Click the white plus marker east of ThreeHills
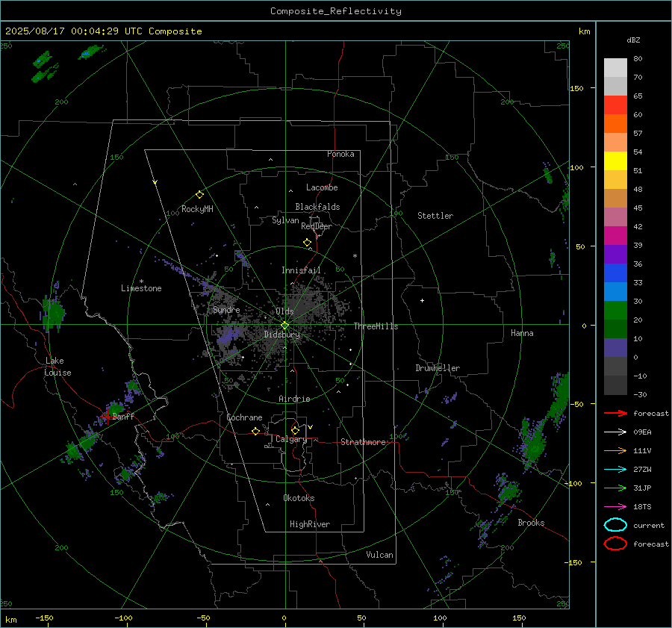The height and width of the screenshot is (628, 672). [x=422, y=300]
